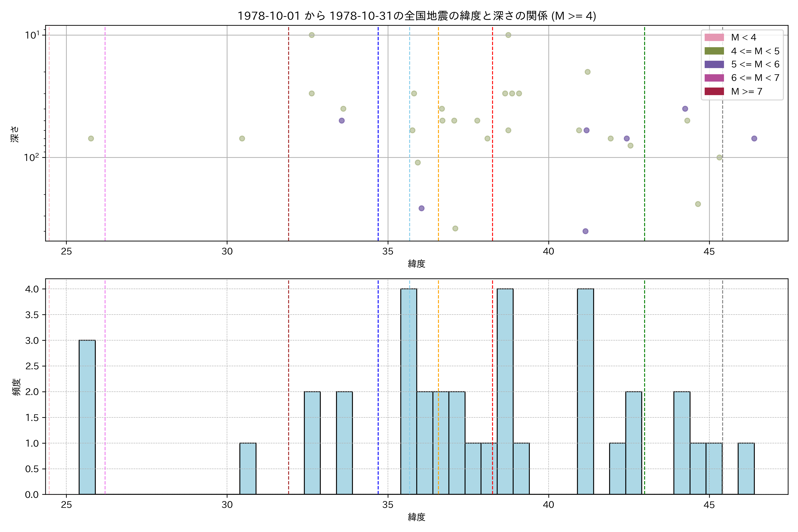Click the pink 'M < 4' legend swatch
Image resolution: width=798 pixels, height=532 pixels.
[x=714, y=37]
